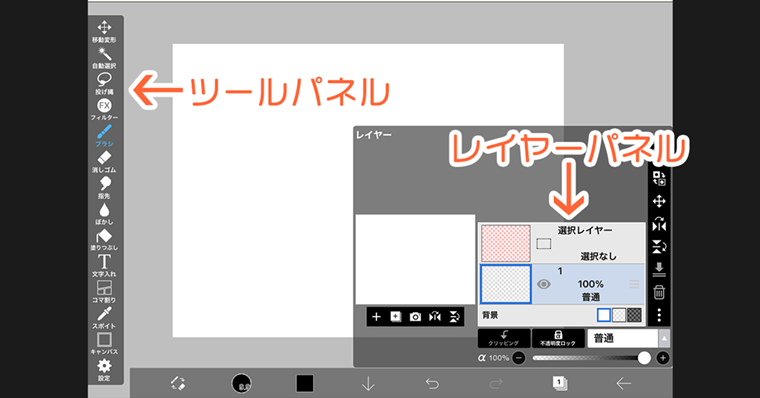
Task: Flip layer horizontally icon below layer move icon
Action: (x=659, y=224)
